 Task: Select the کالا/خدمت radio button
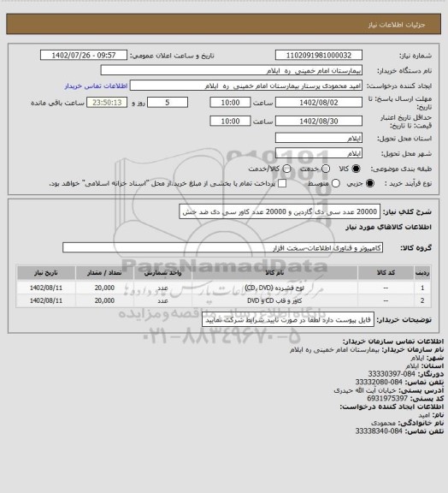pyautogui.click(x=286, y=169)
